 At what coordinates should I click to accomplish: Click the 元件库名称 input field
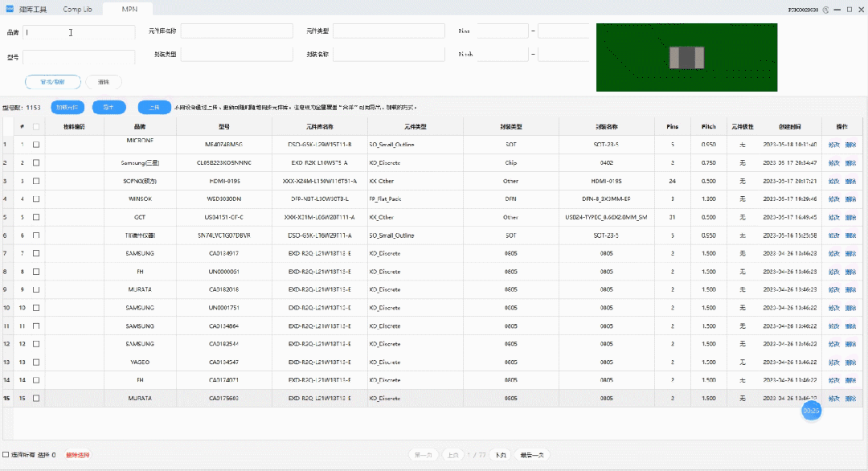point(237,31)
